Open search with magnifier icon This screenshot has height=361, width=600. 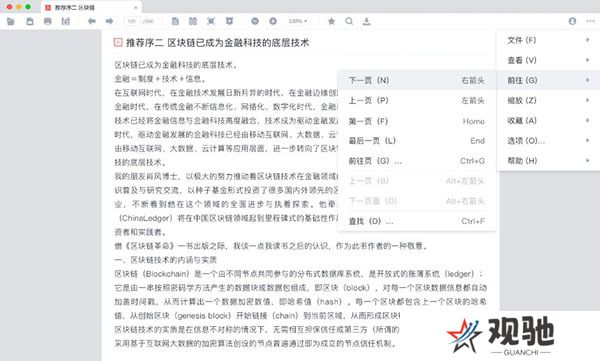pos(349,21)
